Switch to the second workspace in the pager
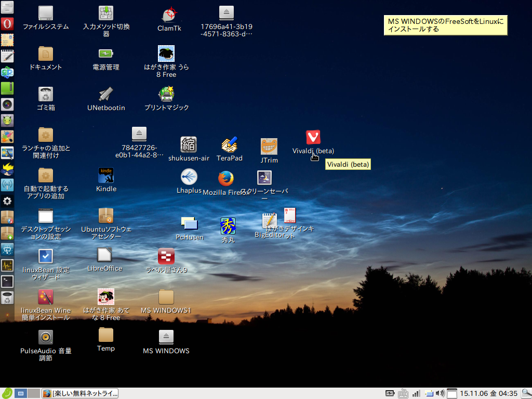 (x=33, y=393)
